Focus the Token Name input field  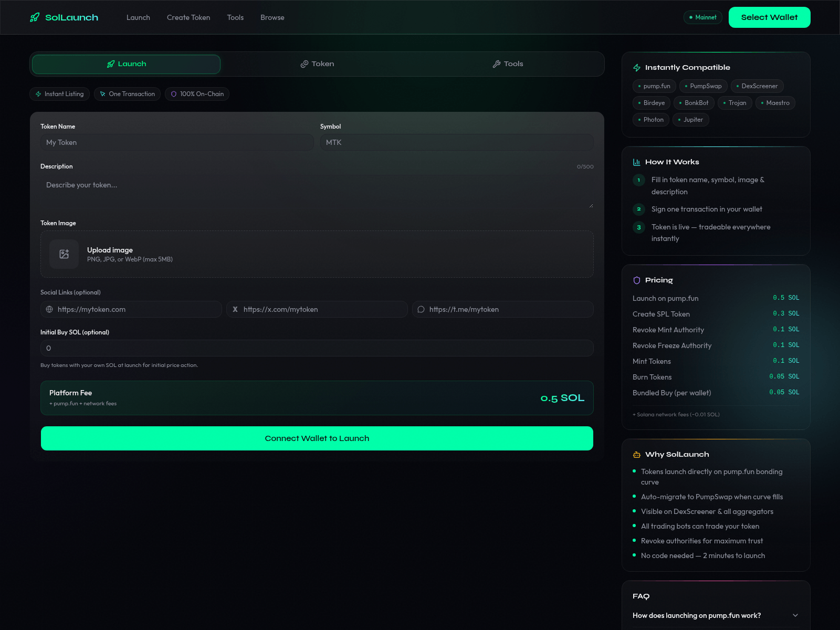pyautogui.click(x=177, y=142)
